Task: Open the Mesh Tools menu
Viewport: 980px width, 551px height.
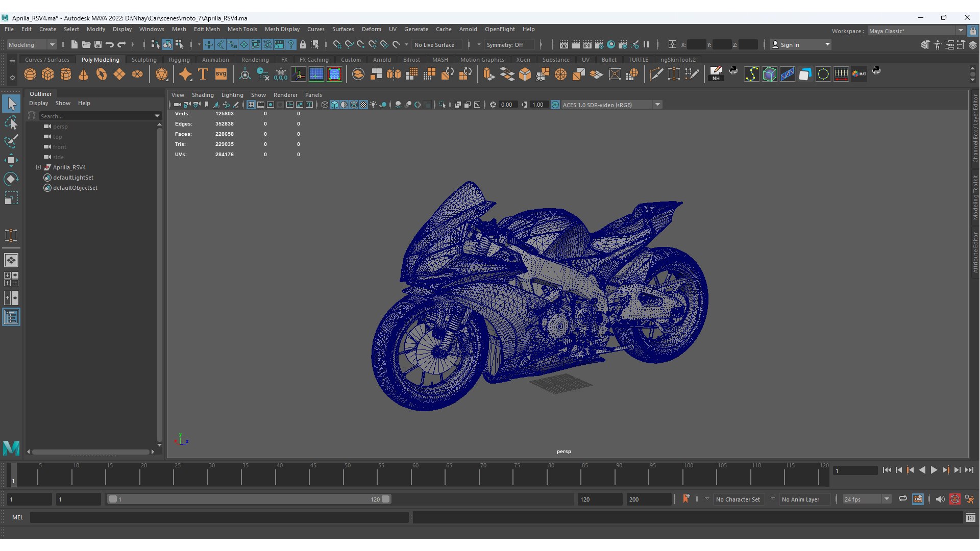Action: (x=242, y=29)
